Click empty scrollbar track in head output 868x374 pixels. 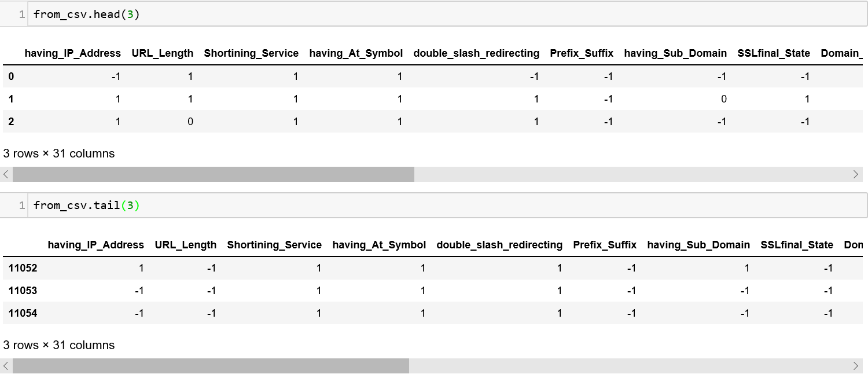(x=631, y=174)
